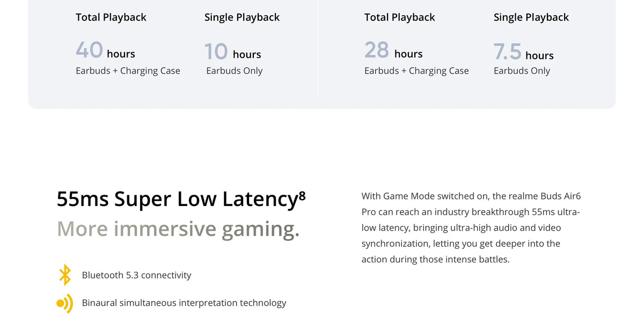The width and height of the screenshot is (644, 316).
Task: Click right Single Playback label
Action: 531,18
